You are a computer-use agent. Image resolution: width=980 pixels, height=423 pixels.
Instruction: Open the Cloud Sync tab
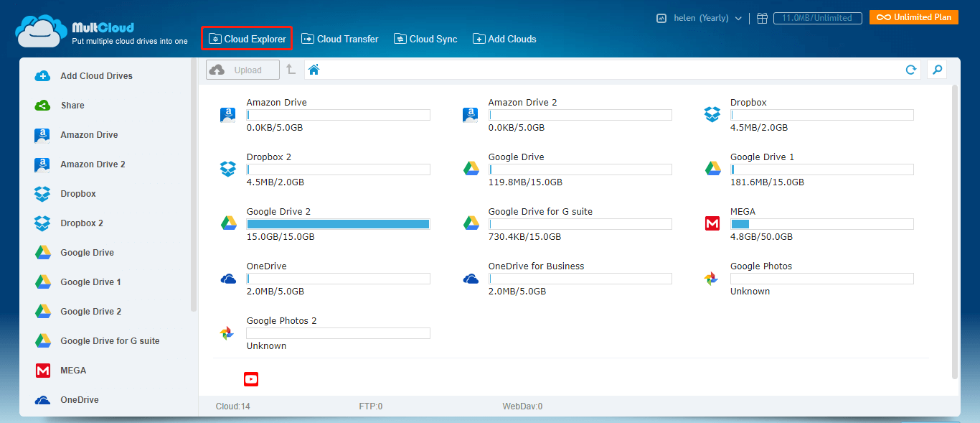pos(425,39)
